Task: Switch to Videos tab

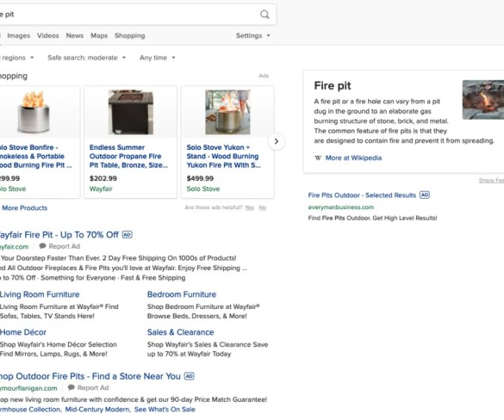Action: (x=48, y=35)
